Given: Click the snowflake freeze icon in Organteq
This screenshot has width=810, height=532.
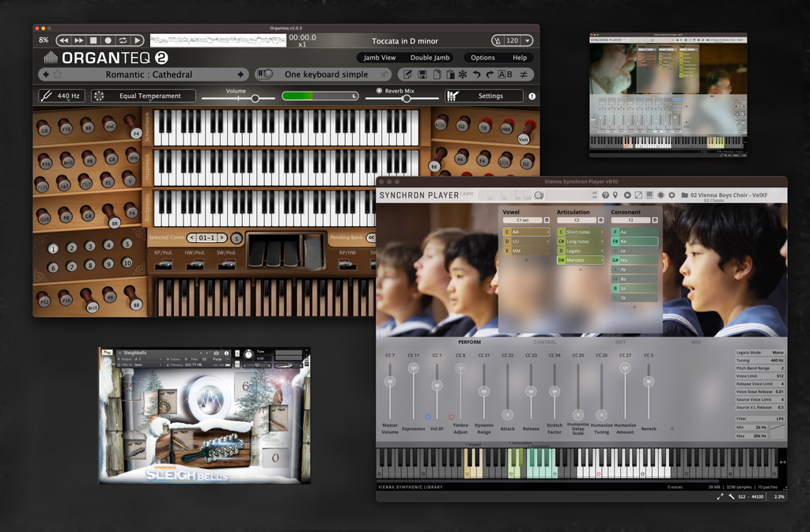Looking at the screenshot, I should point(463,74).
